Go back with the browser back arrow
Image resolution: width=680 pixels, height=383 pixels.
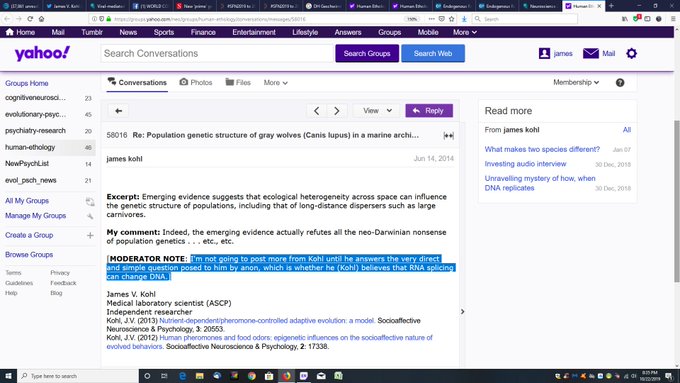(x=7, y=19)
